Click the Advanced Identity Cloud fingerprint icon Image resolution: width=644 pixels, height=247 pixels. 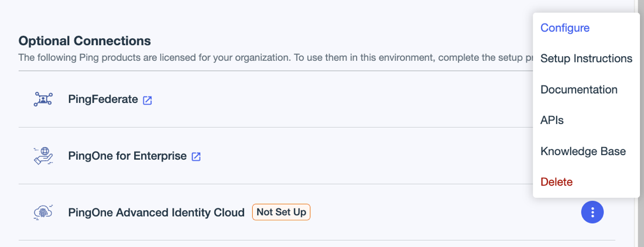click(43, 212)
